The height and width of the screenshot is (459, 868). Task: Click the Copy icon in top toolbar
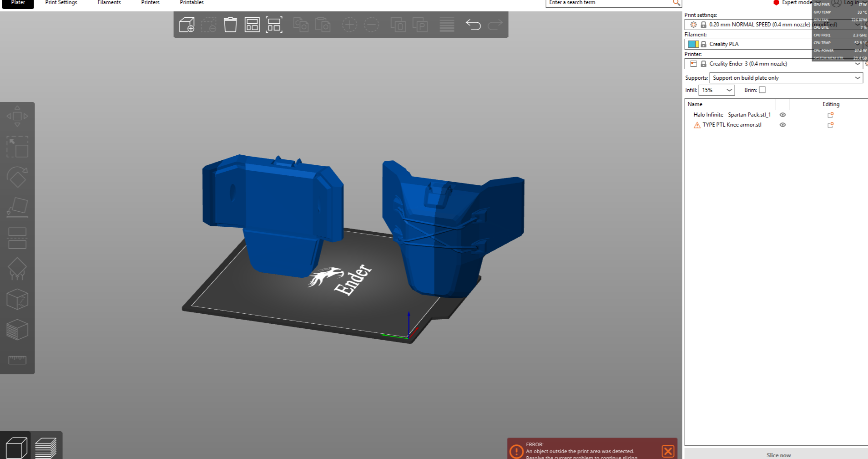pos(301,25)
